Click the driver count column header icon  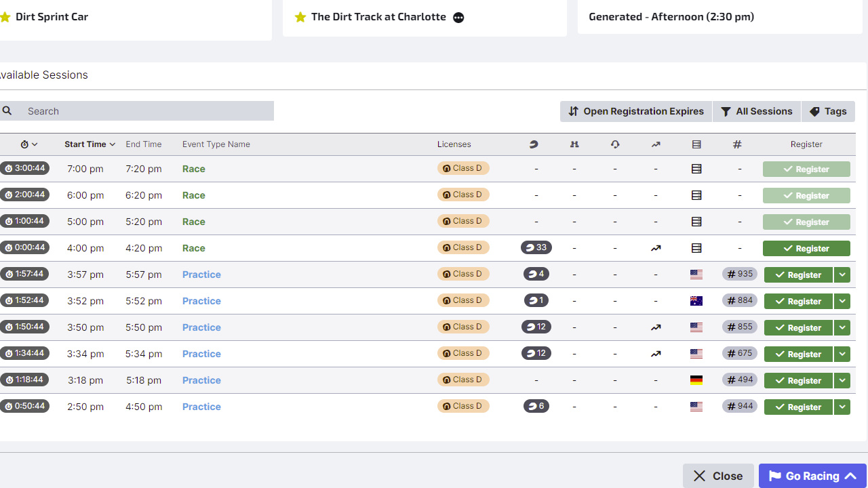(x=534, y=144)
